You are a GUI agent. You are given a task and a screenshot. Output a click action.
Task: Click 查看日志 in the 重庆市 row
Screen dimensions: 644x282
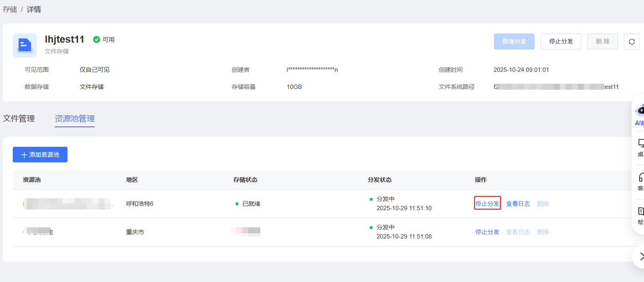point(518,232)
